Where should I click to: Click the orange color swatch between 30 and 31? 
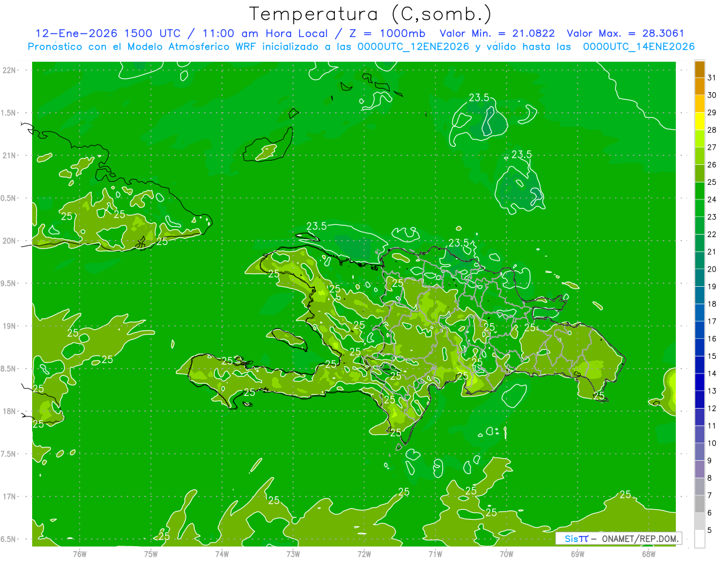click(699, 86)
